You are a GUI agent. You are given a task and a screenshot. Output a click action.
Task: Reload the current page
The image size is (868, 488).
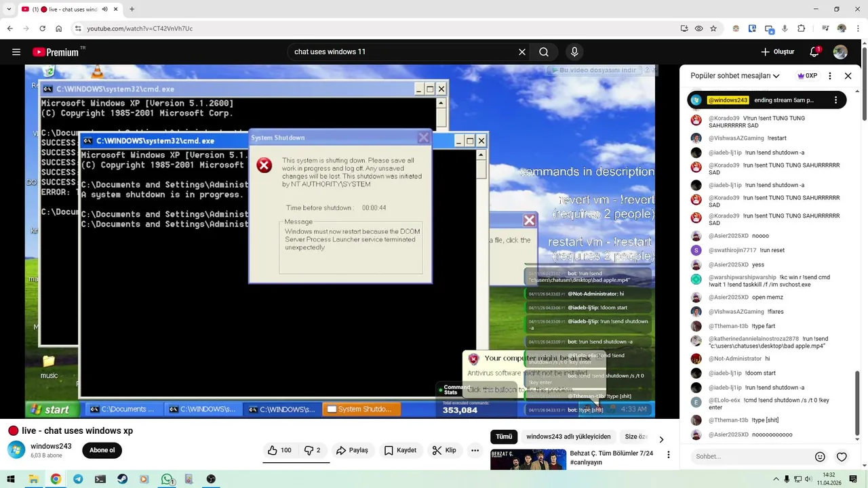(42, 28)
